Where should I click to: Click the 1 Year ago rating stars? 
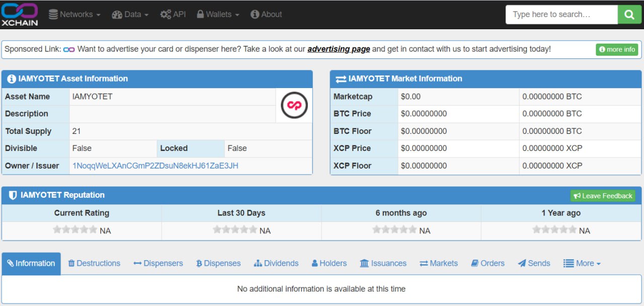554,230
